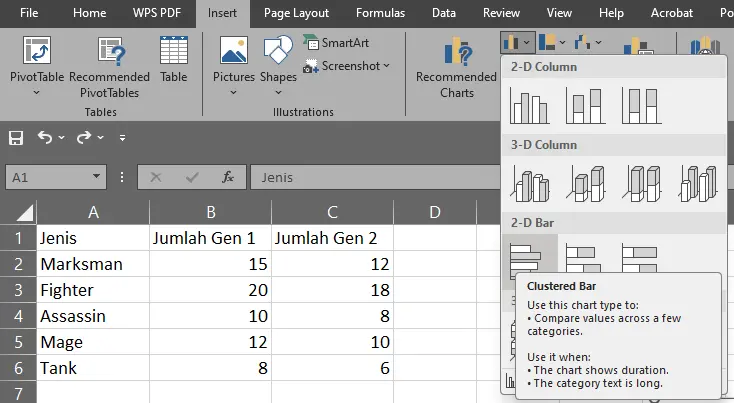Undo the last action
The width and height of the screenshot is (734, 403).
[44, 137]
